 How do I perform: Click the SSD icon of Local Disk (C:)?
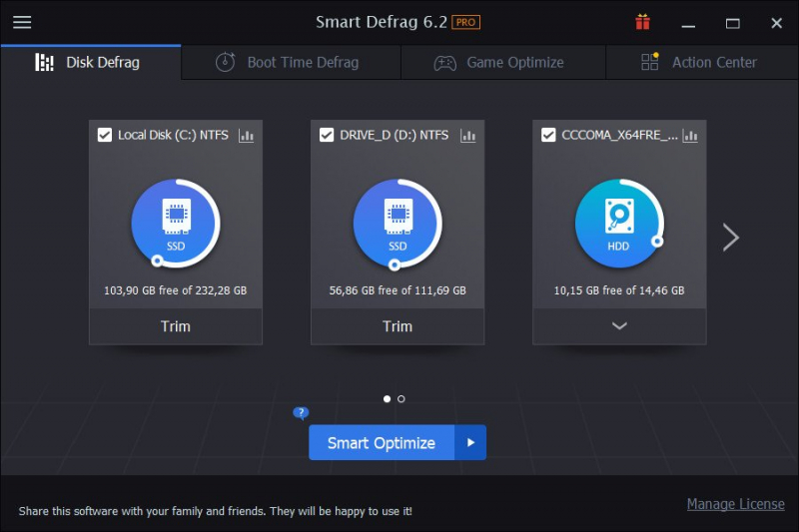pyautogui.click(x=176, y=223)
